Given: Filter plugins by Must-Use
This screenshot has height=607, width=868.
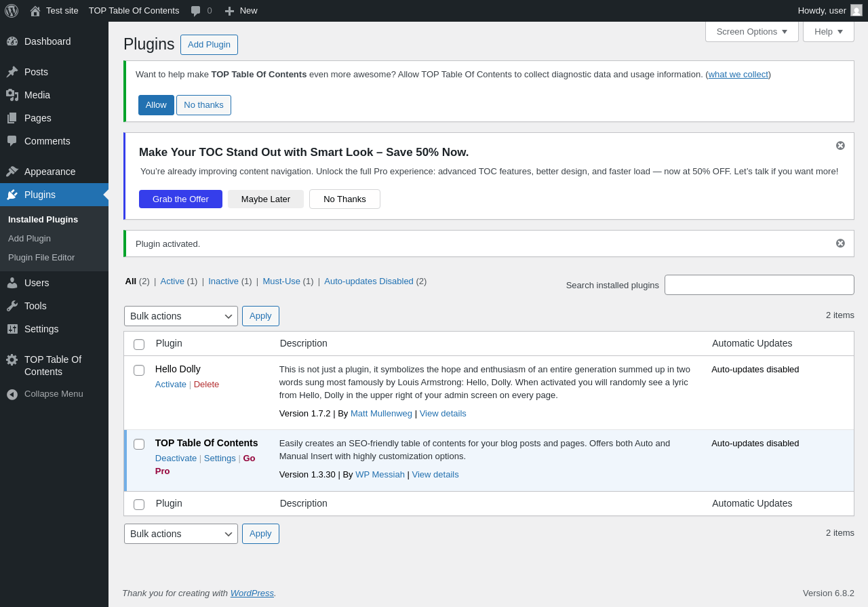Looking at the screenshot, I should [x=281, y=281].
